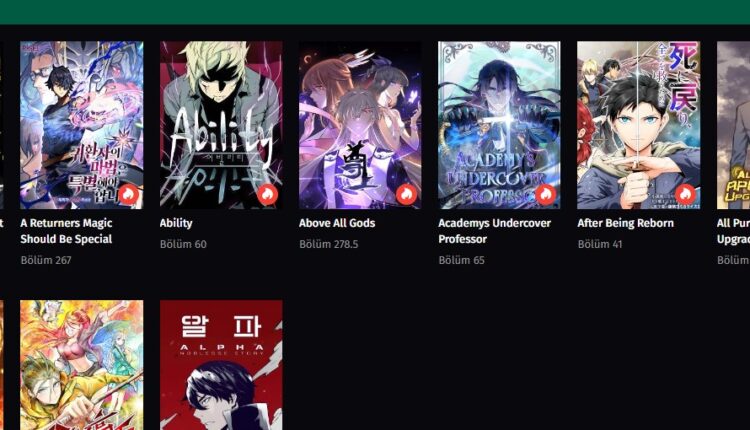The image size is (750, 430).
Task: Open Bölüm 60 chapter link under Ability
Action: point(183,244)
